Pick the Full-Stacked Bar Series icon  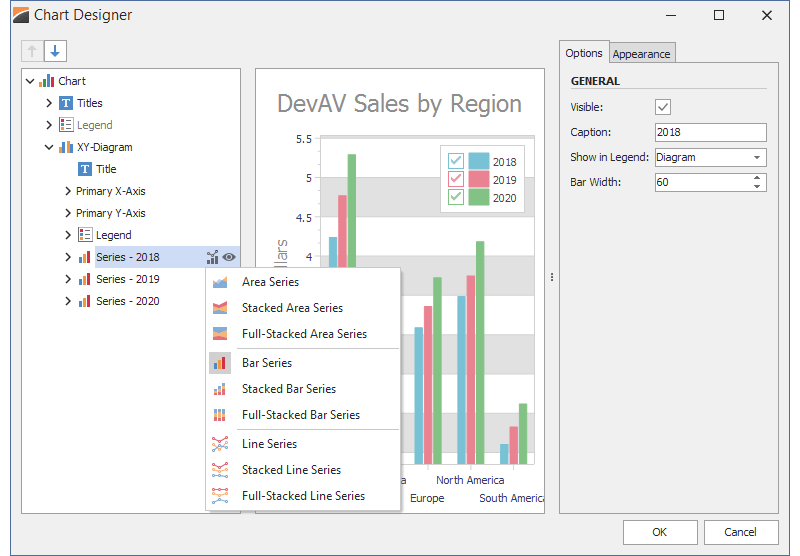220,415
